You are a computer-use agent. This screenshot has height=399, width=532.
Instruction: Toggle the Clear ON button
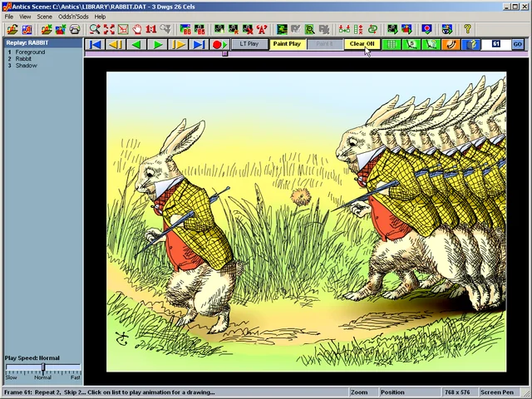[x=362, y=44]
